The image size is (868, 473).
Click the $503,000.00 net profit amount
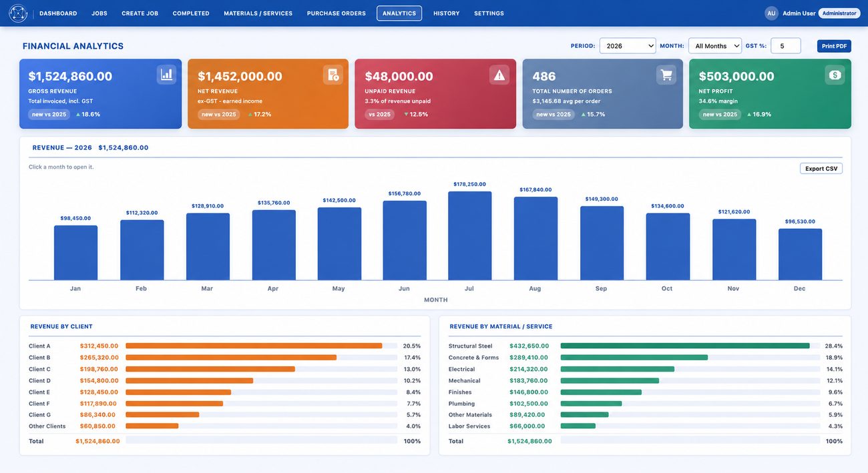(x=736, y=76)
